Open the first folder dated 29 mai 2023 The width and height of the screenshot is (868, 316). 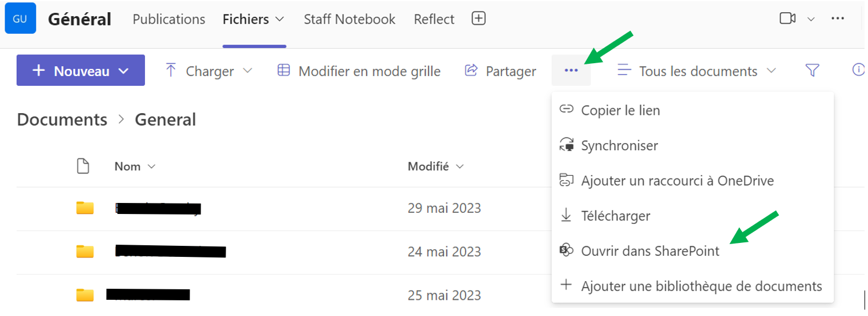pos(158,208)
